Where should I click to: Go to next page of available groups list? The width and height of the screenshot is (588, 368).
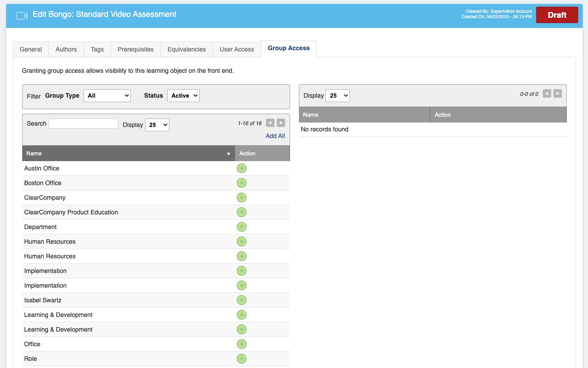pos(281,123)
